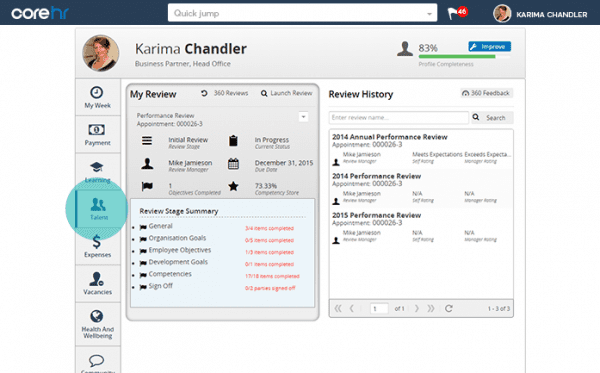Click the refresh icon in Review History pager
This screenshot has width=600, height=373.
click(449, 308)
